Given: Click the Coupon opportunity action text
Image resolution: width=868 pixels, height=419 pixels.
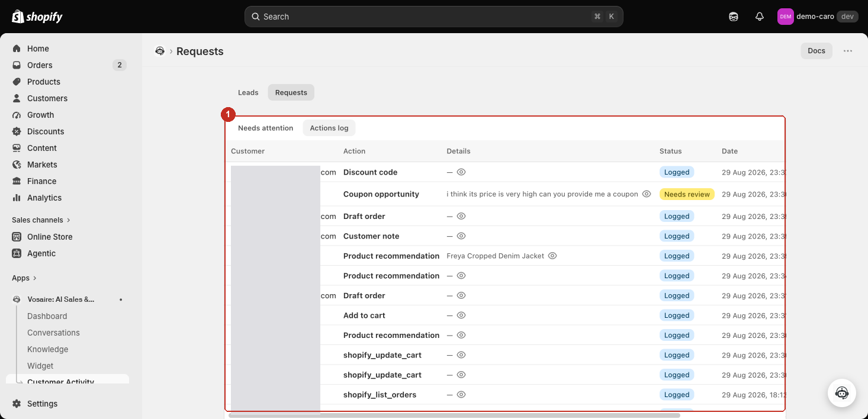Looking at the screenshot, I should coord(381,194).
